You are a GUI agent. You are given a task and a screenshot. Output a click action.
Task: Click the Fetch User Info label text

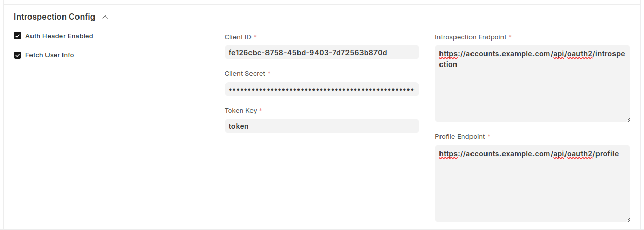50,55
